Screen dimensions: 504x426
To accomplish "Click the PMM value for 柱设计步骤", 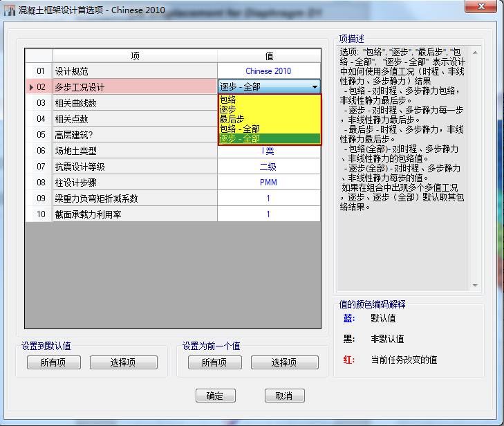I will (268, 183).
